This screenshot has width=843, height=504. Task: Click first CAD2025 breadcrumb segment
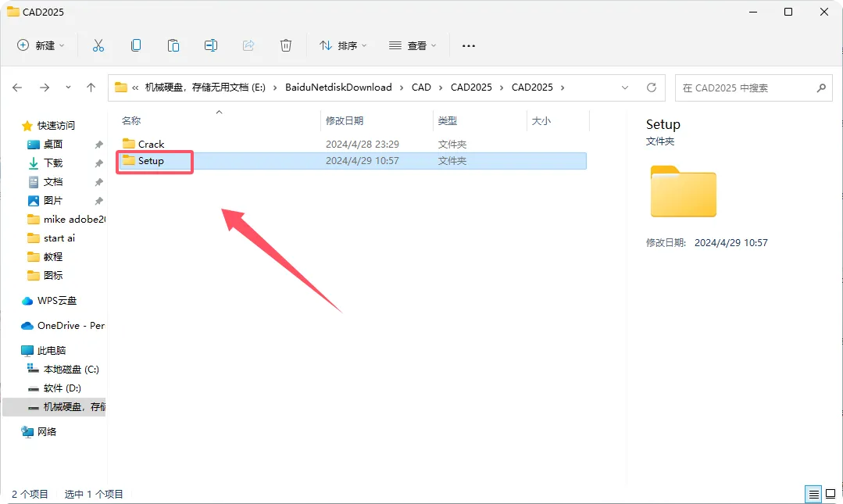(471, 88)
